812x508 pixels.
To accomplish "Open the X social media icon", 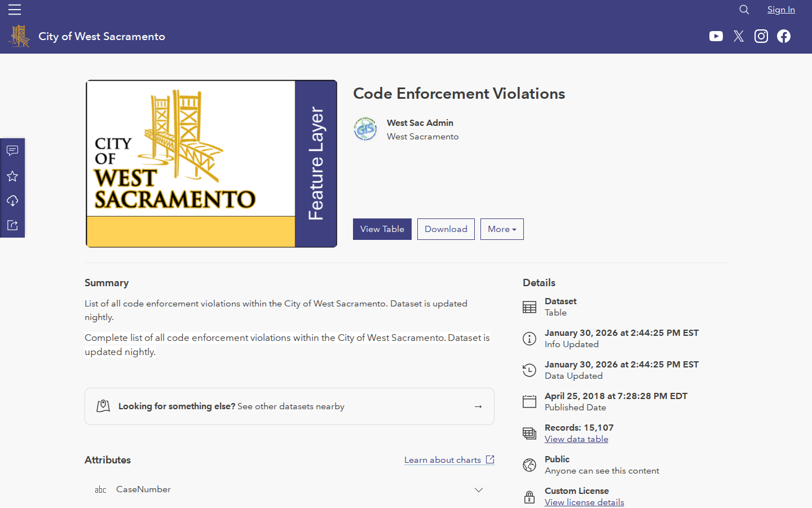I will pyautogui.click(x=739, y=36).
